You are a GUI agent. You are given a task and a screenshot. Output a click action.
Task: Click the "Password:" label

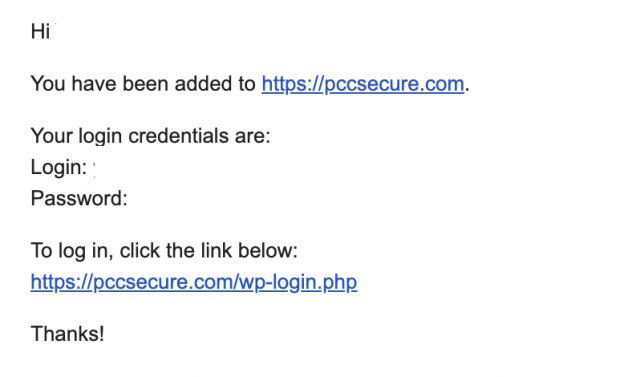point(79,199)
